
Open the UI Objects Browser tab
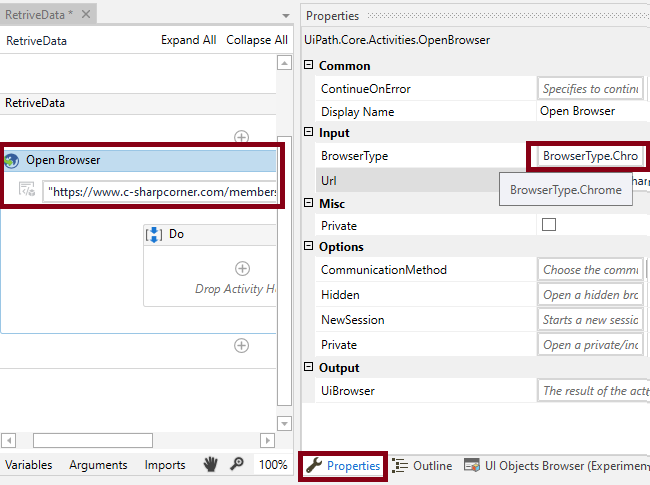[556, 466]
